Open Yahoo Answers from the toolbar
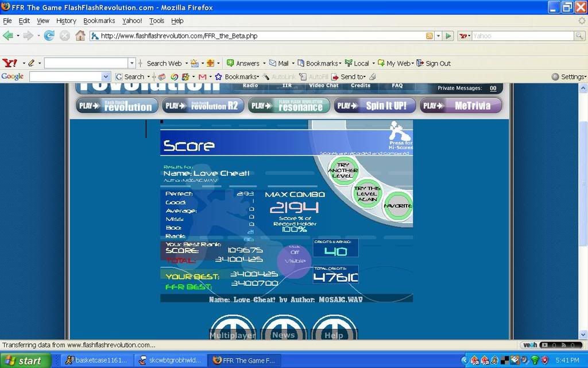 [x=243, y=63]
